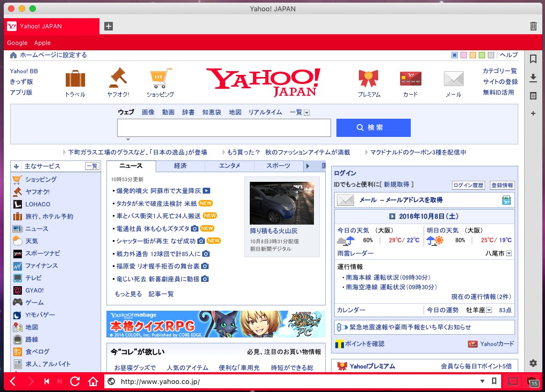Click the Yahoo! JAPAN logo

[263, 82]
